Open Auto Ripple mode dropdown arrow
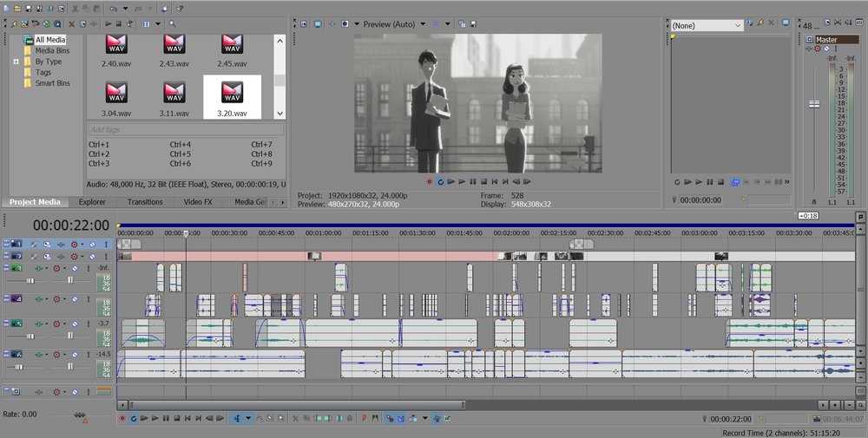Image resolution: width=868 pixels, height=438 pixels. coord(425,419)
